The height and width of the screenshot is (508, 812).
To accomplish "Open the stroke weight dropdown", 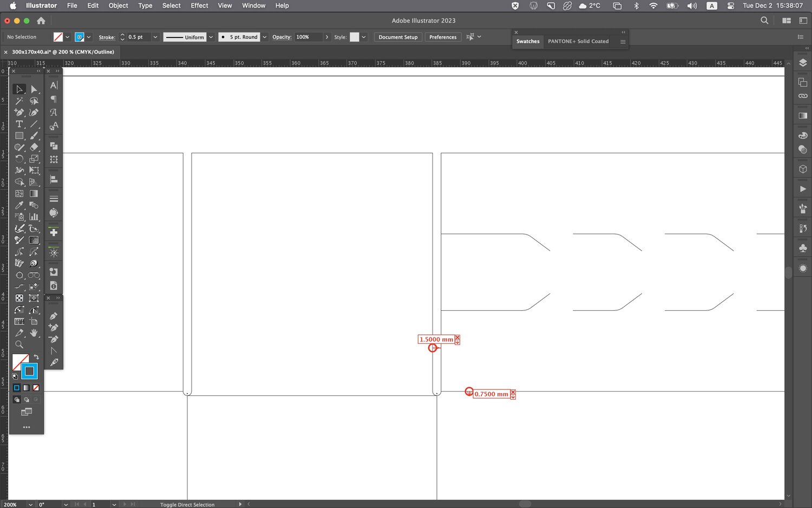I will pos(155,37).
